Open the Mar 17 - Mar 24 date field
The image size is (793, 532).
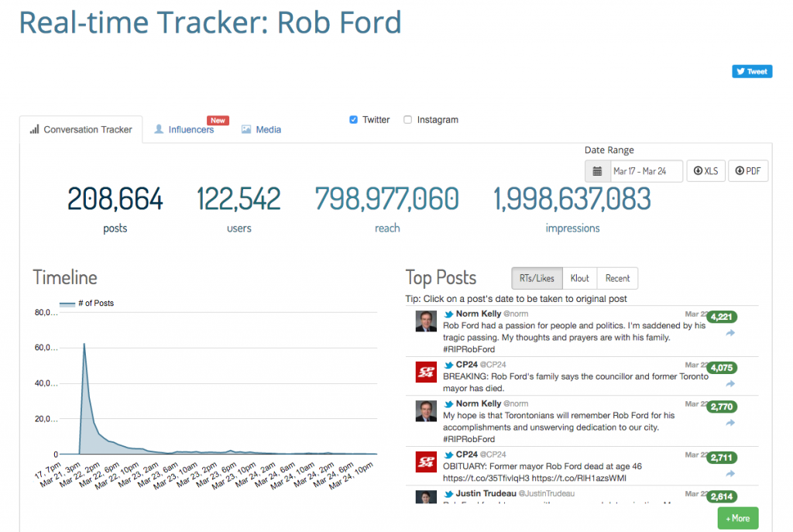tap(647, 171)
